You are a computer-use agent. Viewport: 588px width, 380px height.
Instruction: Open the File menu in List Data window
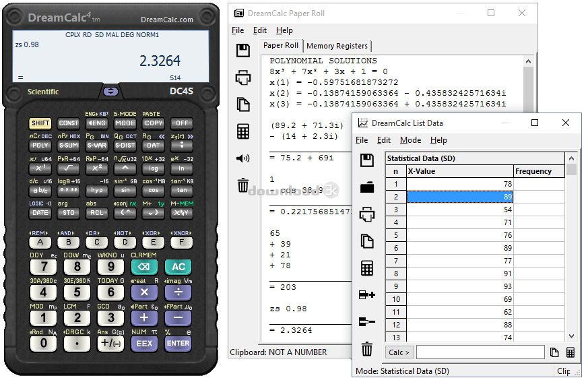point(362,140)
